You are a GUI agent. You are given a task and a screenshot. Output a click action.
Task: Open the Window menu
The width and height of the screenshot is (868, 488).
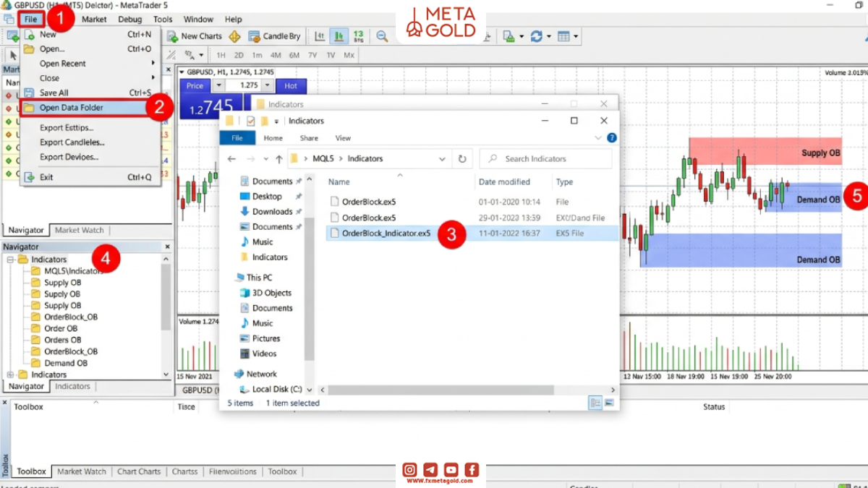[198, 20]
